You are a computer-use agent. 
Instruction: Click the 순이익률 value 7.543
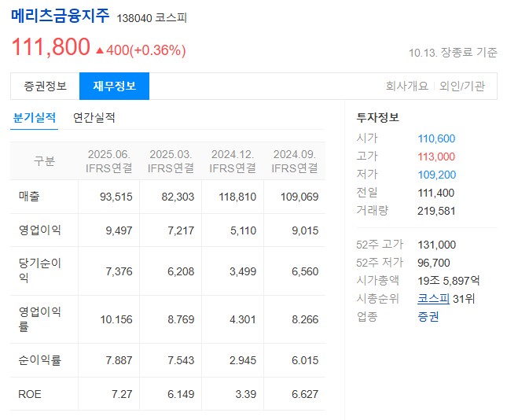click(181, 360)
